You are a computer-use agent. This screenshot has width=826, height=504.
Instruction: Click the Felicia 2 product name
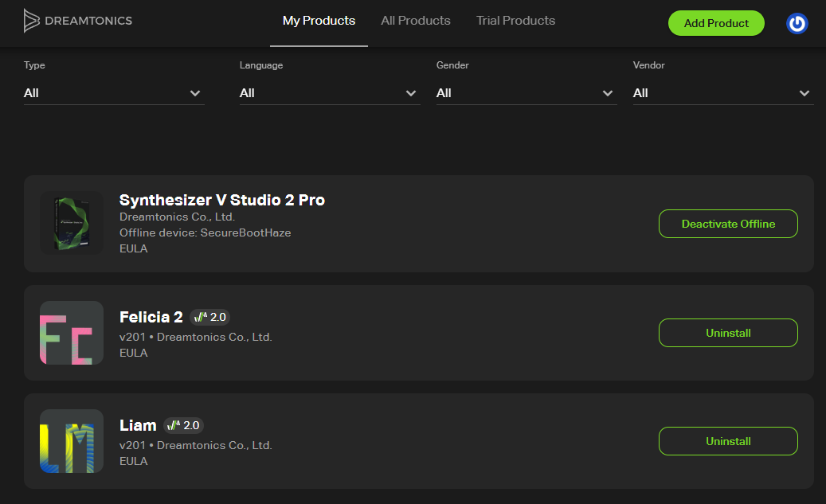[151, 317]
